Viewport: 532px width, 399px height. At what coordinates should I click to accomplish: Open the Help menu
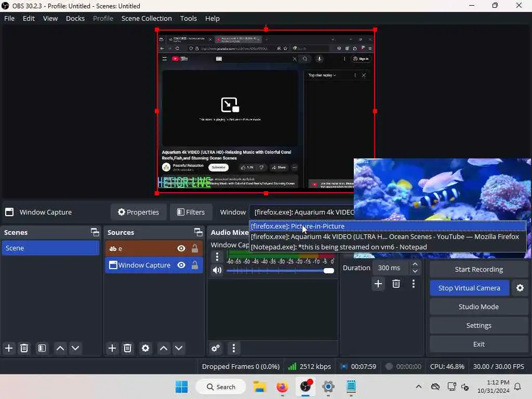click(x=212, y=18)
